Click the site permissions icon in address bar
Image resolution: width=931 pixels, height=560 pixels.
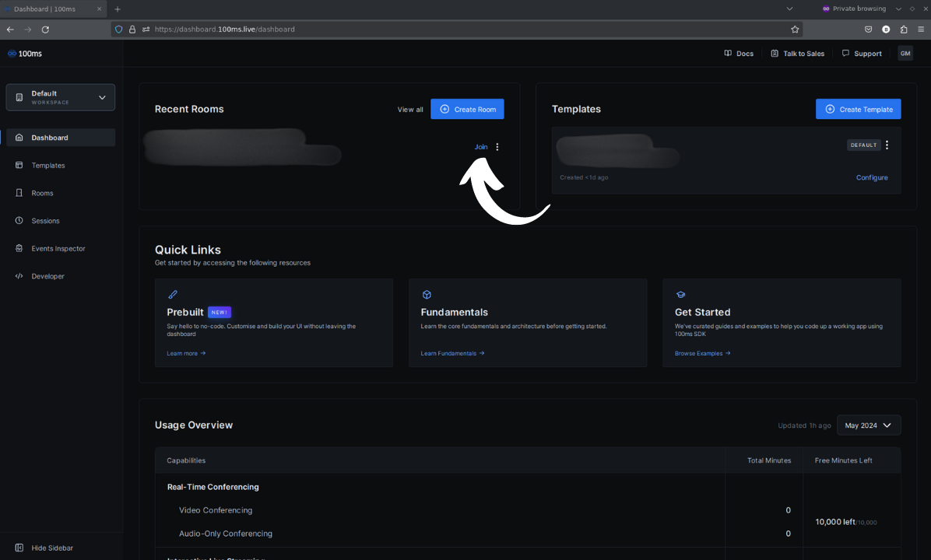coord(146,29)
